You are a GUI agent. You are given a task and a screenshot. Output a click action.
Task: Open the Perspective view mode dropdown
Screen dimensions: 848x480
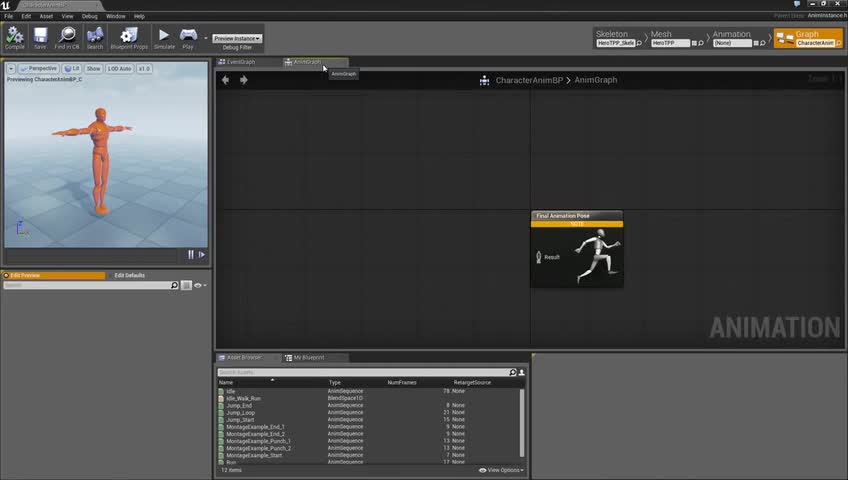pyautogui.click(x=38, y=69)
